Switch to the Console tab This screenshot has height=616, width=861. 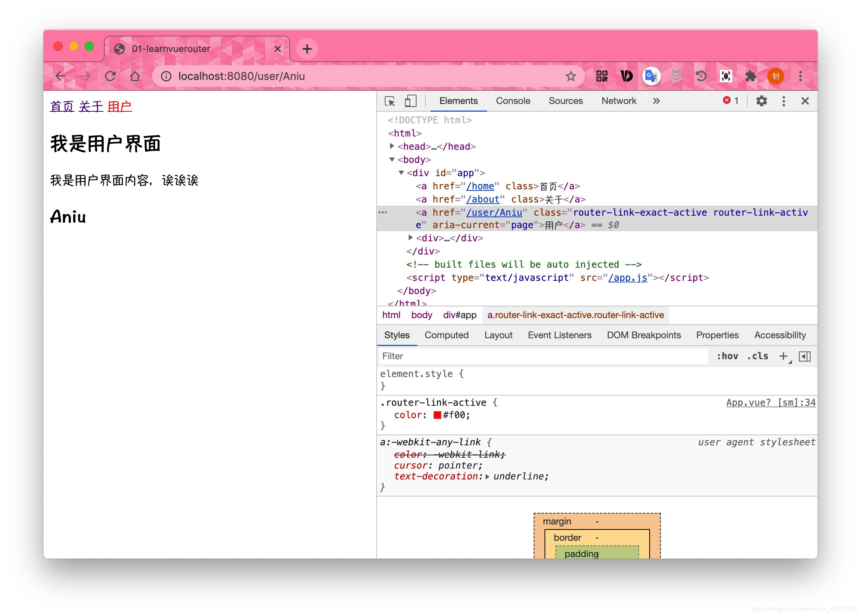(513, 101)
